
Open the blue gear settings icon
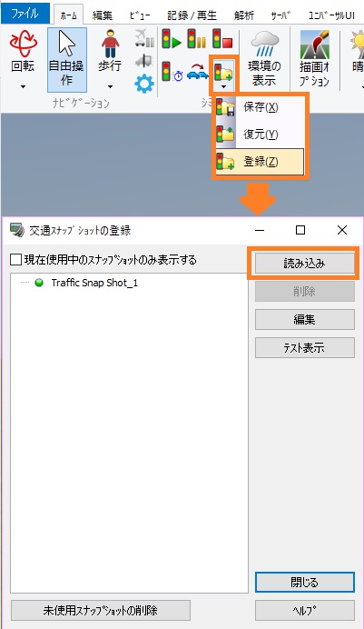[x=144, y=85]
